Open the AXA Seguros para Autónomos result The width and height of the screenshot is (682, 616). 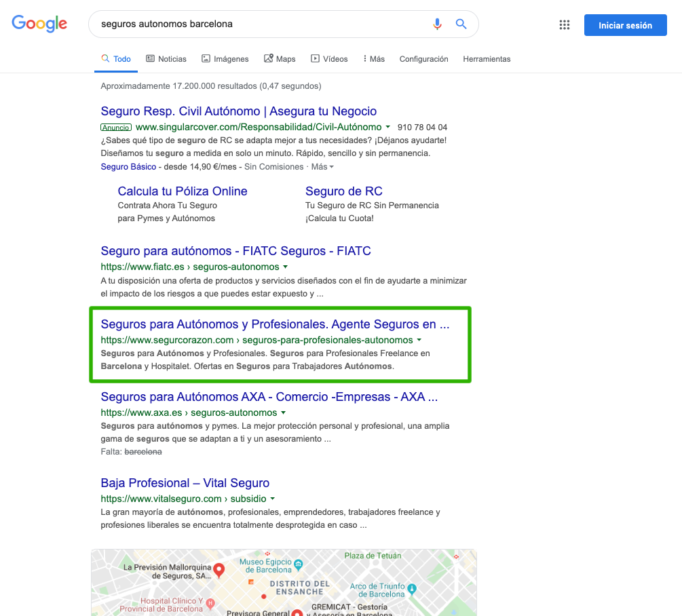269,397
